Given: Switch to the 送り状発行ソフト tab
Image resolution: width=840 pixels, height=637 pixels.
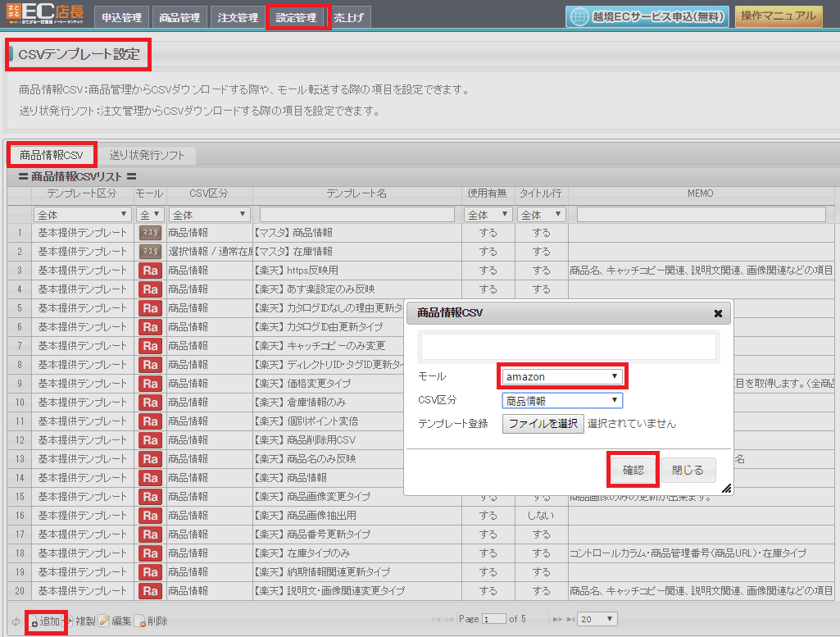Looking at the screenshot, I should point(147,154).
